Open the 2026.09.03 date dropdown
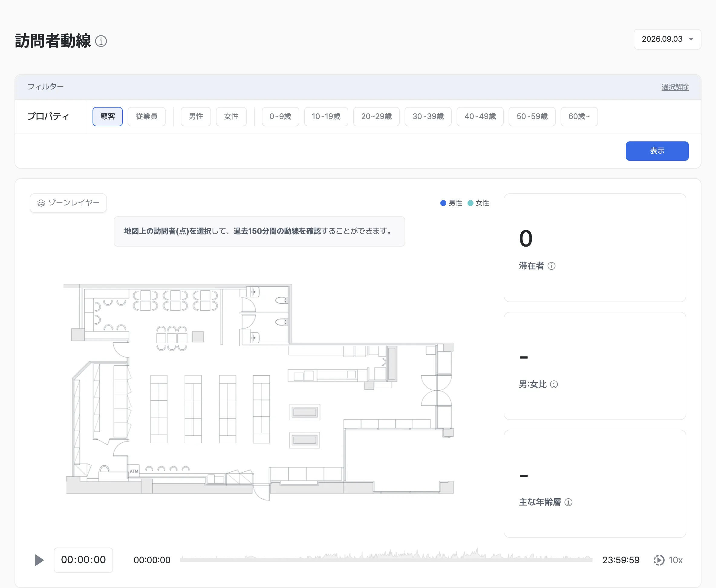Viewport: 716px width, 588px height. coord(667,39)
